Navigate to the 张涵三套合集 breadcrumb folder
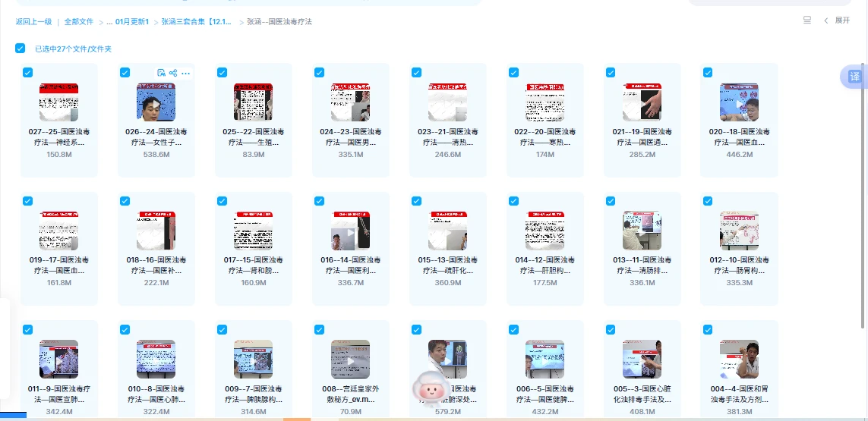868x421 pixels. pyautogui.click(x=197, y=22)
